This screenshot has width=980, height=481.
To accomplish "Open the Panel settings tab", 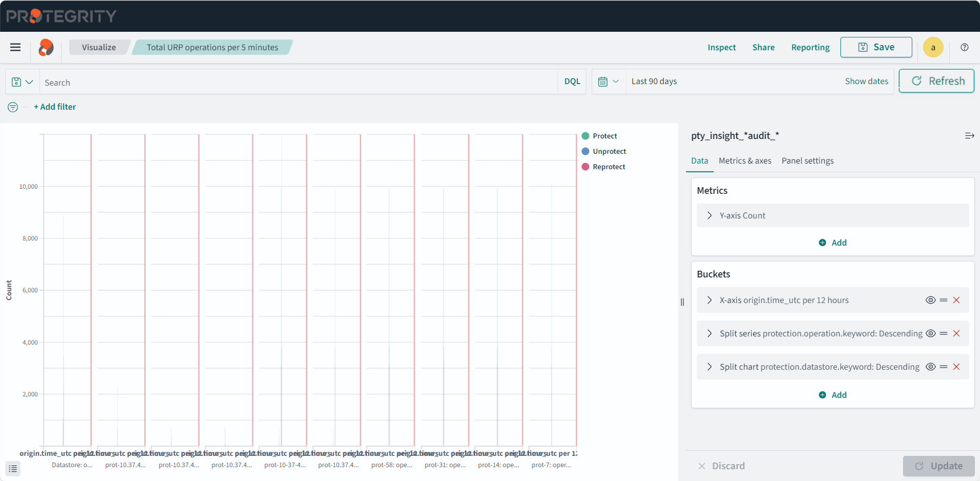I will 807,161.
